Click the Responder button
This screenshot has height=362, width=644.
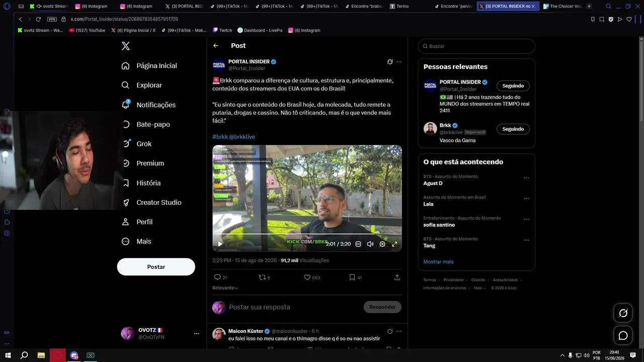click(x=382, y=307)
